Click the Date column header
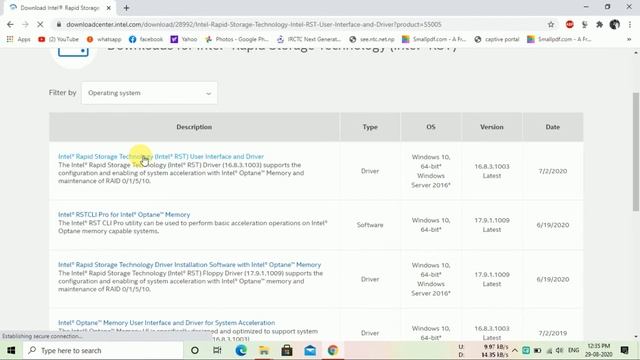 pos(553,127)
